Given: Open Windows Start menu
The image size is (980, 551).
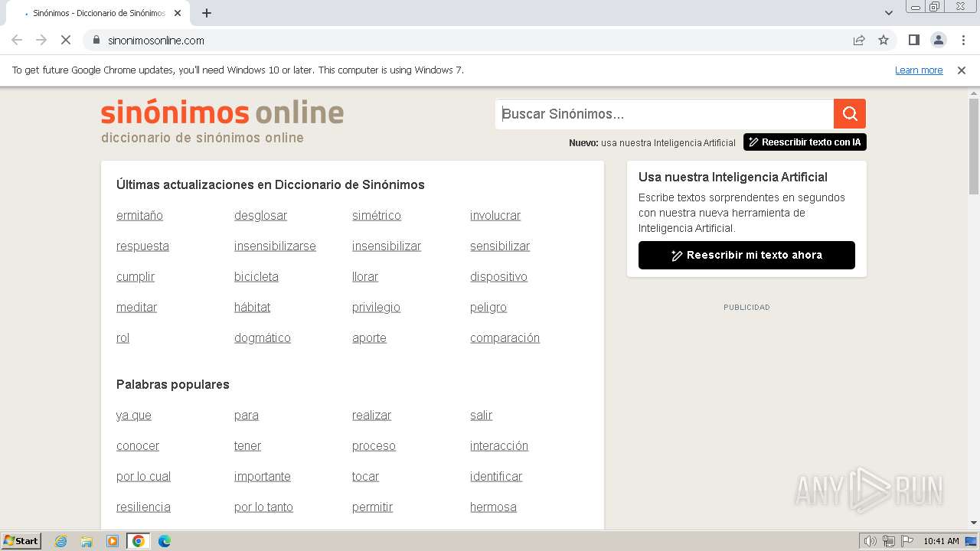Looking at the screenshot, I should [21, 541].
